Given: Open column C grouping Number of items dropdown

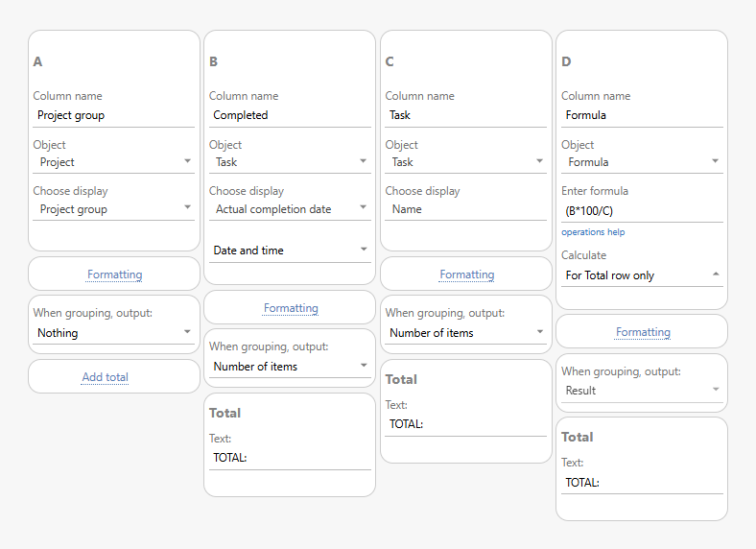Looking at the screenshot, I should pos(466,333).
